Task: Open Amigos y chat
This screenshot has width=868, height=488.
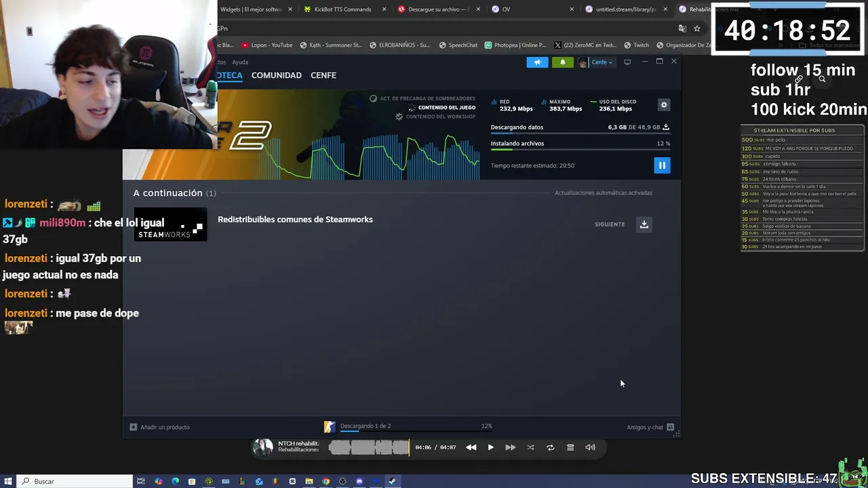Action: [645, 427]
